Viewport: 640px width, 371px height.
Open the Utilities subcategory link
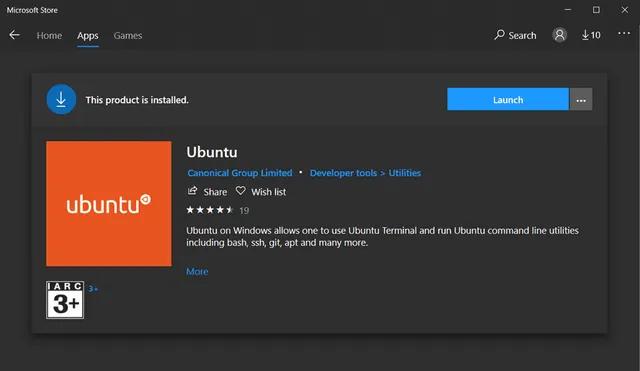[x=404, y=173]
